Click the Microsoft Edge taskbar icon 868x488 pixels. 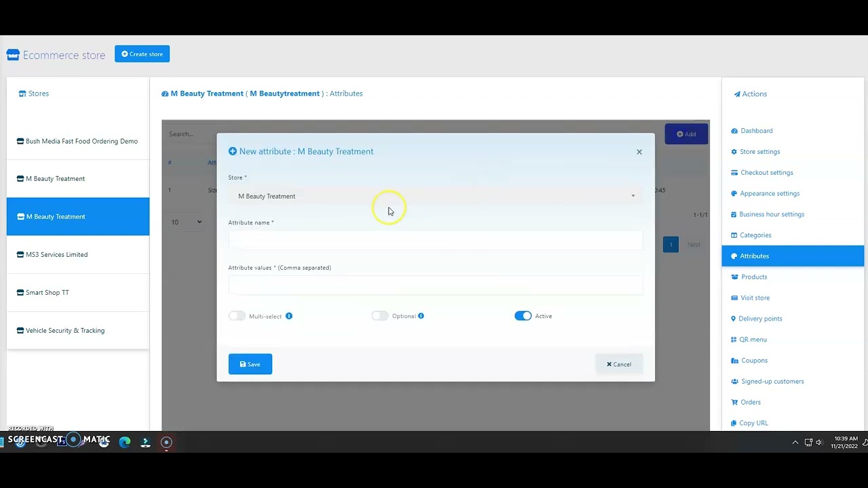[125, 443]
